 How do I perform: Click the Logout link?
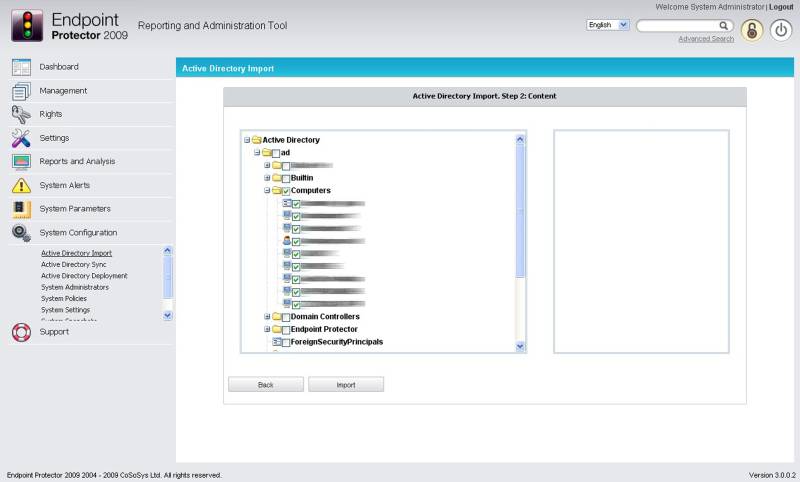781,7
